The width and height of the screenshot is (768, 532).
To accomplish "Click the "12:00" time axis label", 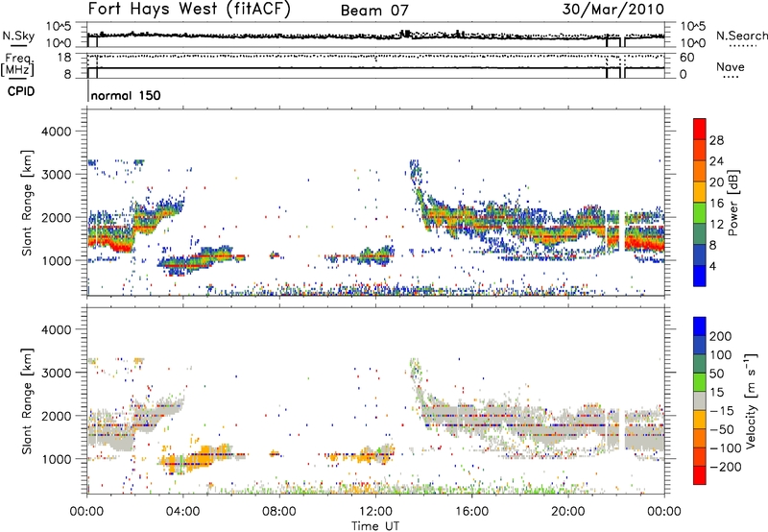I will pyautogui.click(x=375, y=512).
